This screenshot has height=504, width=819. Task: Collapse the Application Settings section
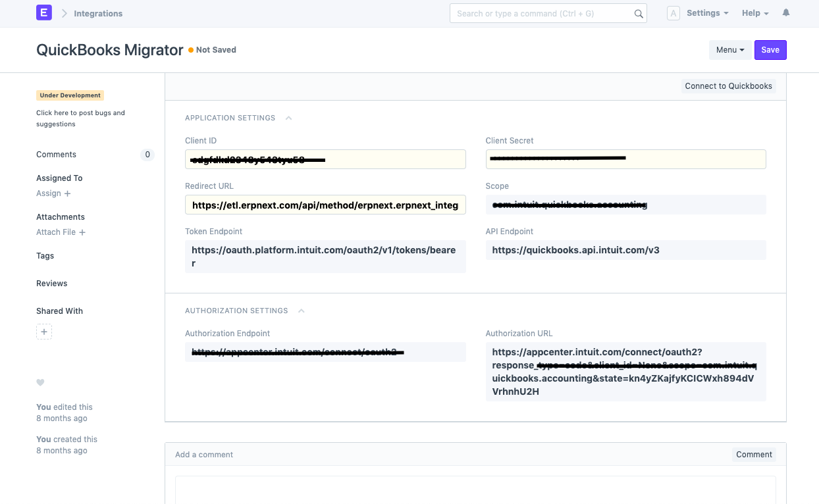[x=288, y=118]
